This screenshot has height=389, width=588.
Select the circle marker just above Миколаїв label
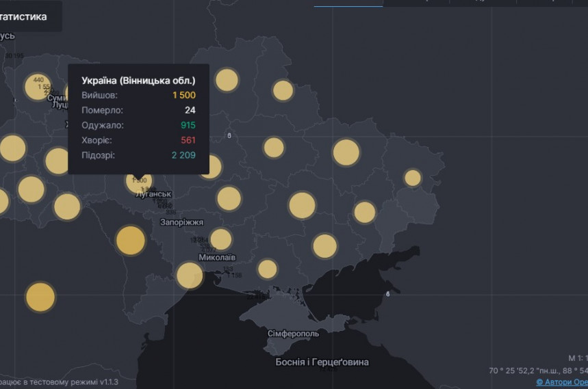[220, 239]
